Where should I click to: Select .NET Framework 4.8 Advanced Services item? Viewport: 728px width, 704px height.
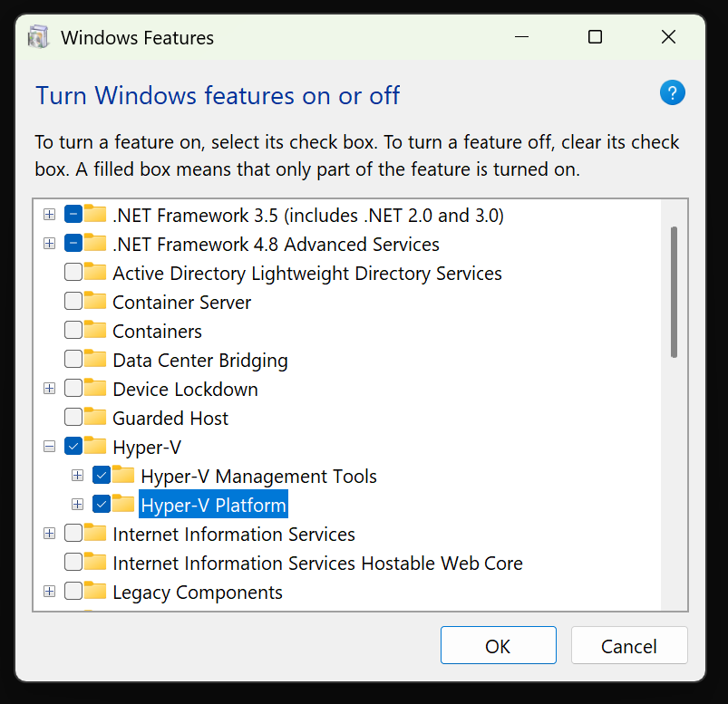(276, 244)
